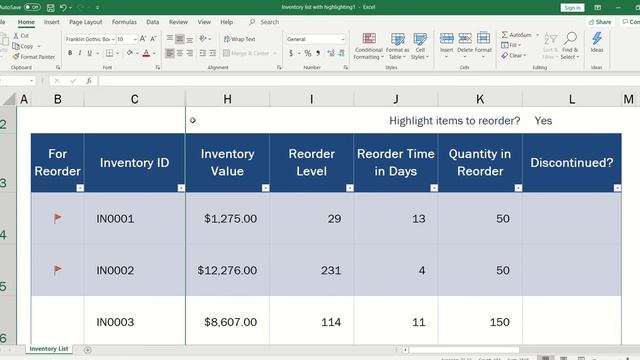The image size is (640, 360).
Task: Click the Insert Function fx button
Action: [89, 81]
